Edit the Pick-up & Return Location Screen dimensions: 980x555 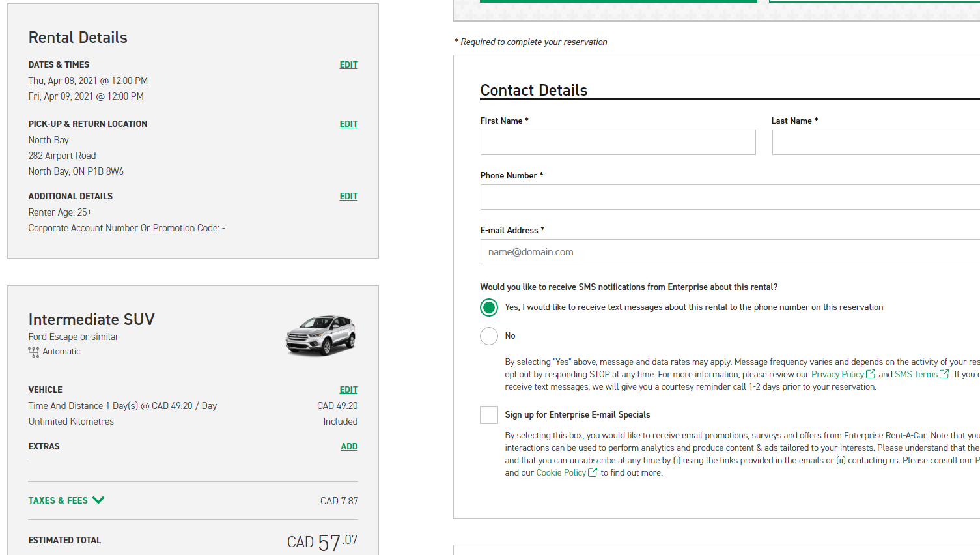(x=348, y=124)
